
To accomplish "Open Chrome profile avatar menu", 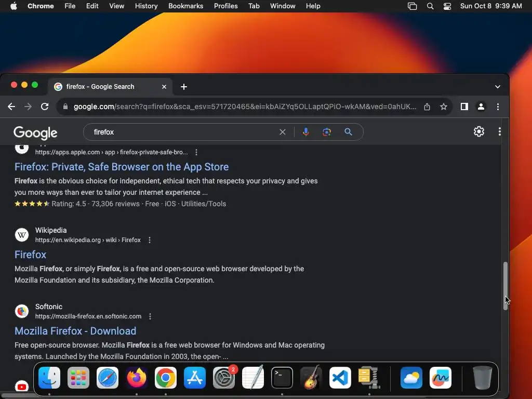I will coord(481,107).
